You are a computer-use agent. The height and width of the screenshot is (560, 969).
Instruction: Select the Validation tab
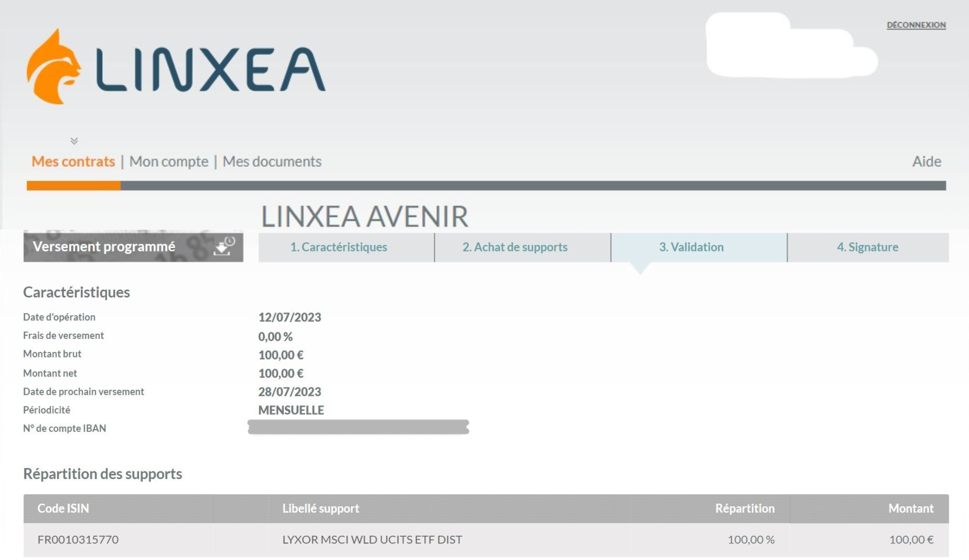tap(690, 247)
